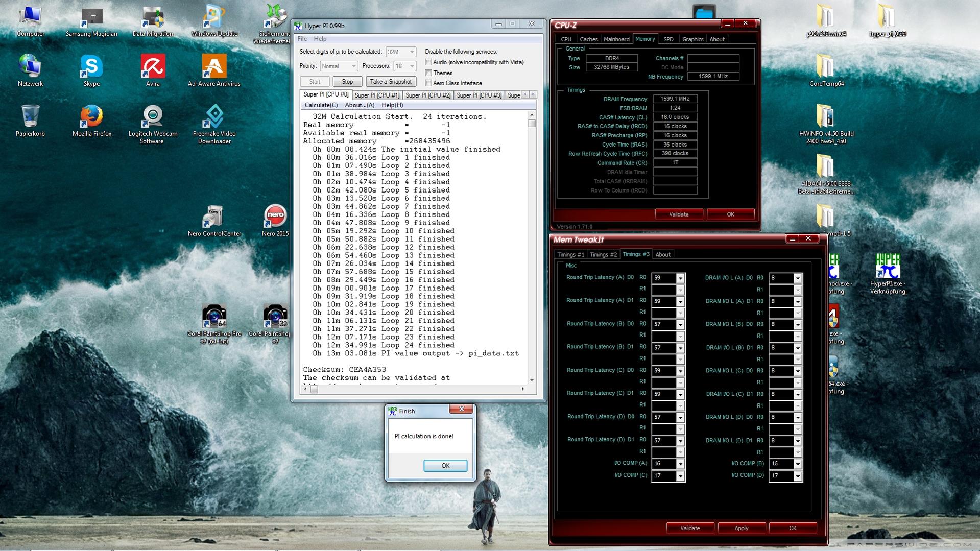Open Nero ControlCenter shortcut
The image size is (980, 551).
(214, 221)
